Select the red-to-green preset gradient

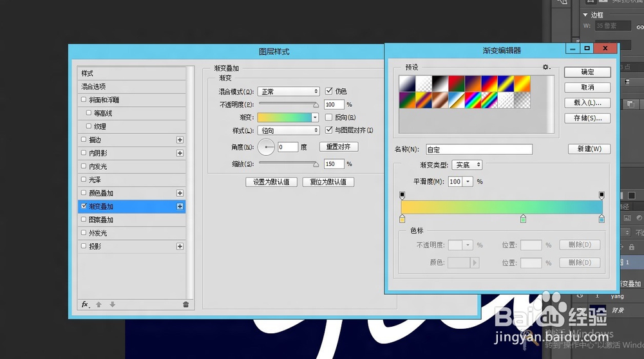[x=457, y=84]
